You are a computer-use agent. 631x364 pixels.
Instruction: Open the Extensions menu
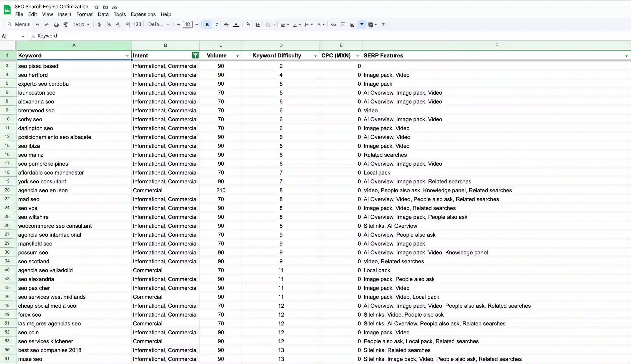click(x=143, y=14)
